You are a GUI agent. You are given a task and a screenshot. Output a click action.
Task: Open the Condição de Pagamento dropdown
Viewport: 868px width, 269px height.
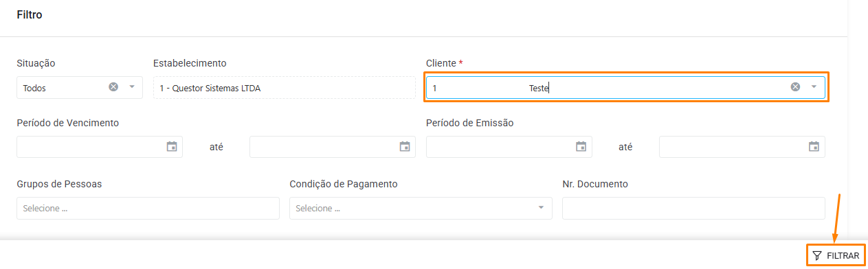tap(421, 208)
